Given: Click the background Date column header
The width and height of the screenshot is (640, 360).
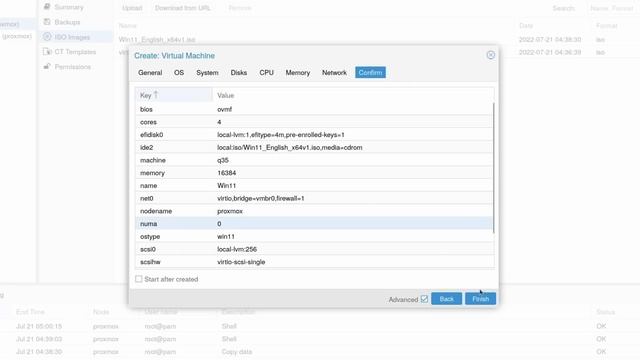Looking at the screenshot, I should click(x=526, y=26).
